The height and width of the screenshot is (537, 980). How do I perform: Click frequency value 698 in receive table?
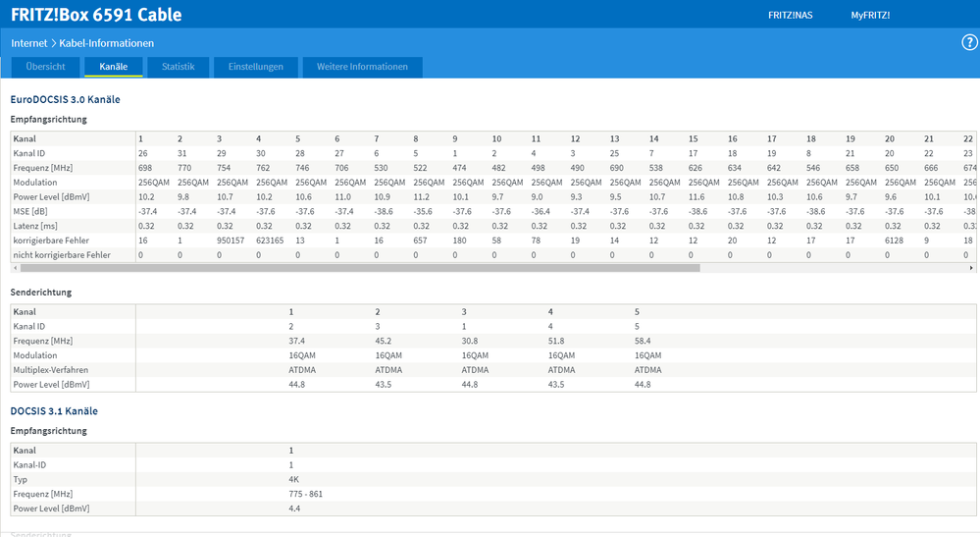(x=145, y=168)
